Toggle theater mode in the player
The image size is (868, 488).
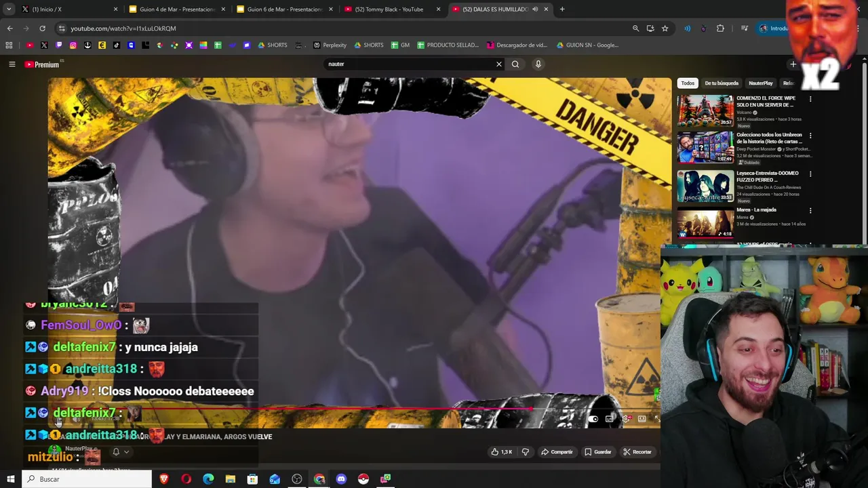click(x=642, y=419)
